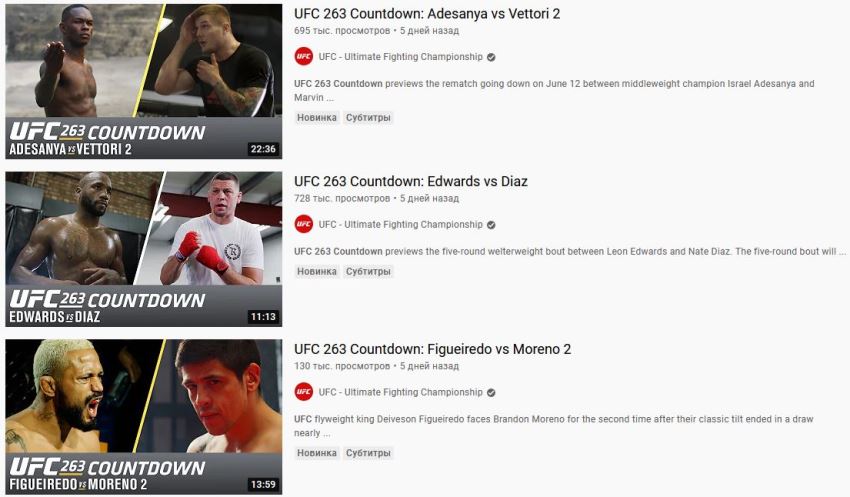This screenshot has height=497, width=850.
Task: Click Субтитры badge on Figueiredo vs Moreno video
Action: tap(368, 453)
